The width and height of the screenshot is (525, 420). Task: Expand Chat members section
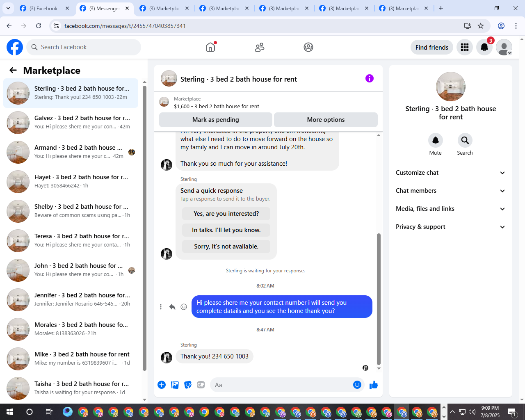tap(451, 191)
